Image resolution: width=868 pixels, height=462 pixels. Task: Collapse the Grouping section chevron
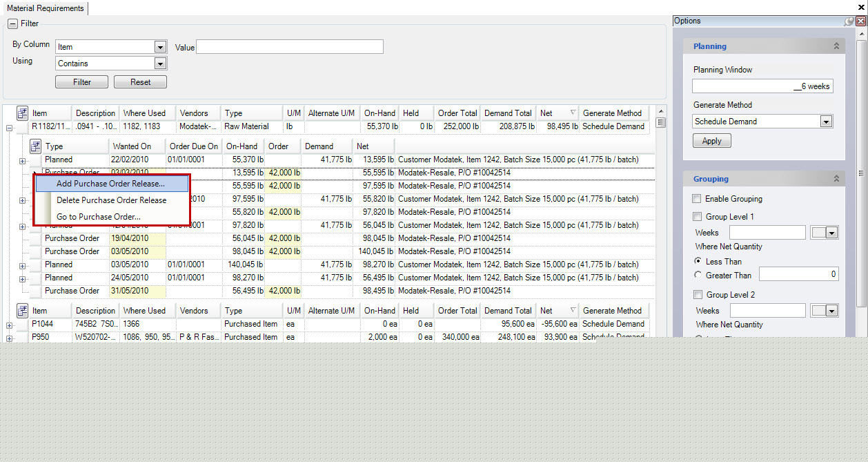836,179
